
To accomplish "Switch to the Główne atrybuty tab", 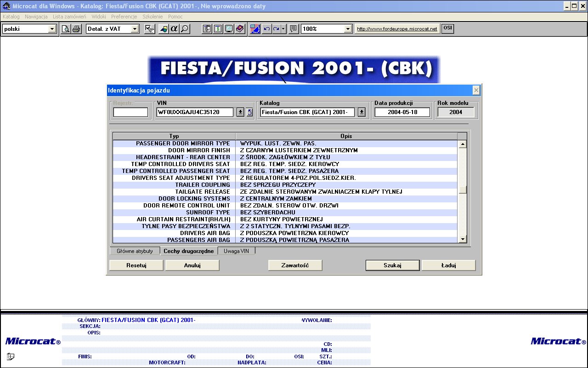I will pyautogui.click(x=135, y=251).
